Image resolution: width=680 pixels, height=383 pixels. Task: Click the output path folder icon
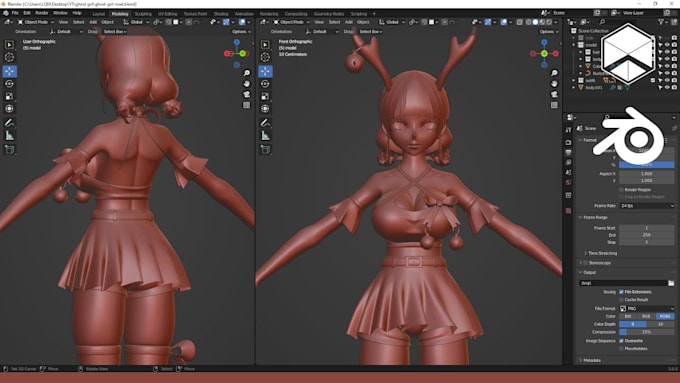coord(671,283)
